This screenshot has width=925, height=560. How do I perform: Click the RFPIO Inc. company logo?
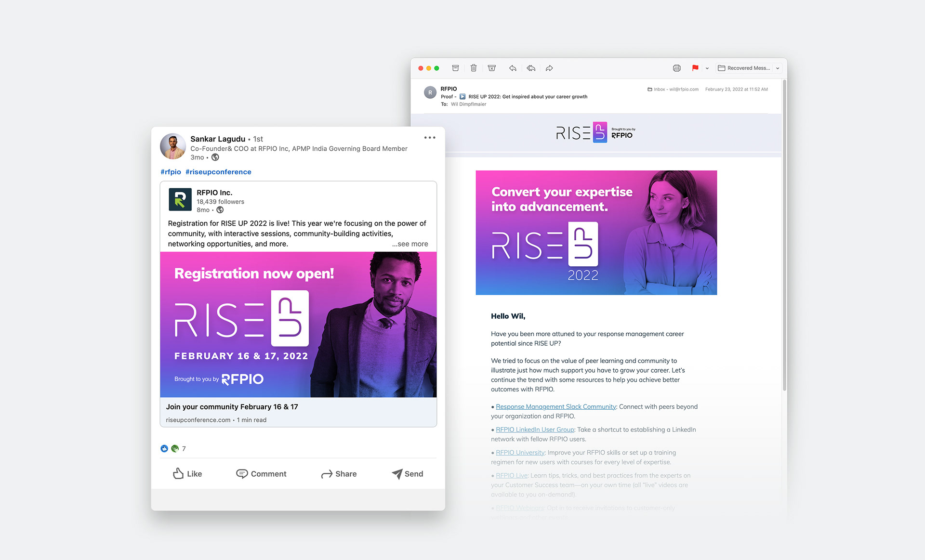tap(180, 199)
